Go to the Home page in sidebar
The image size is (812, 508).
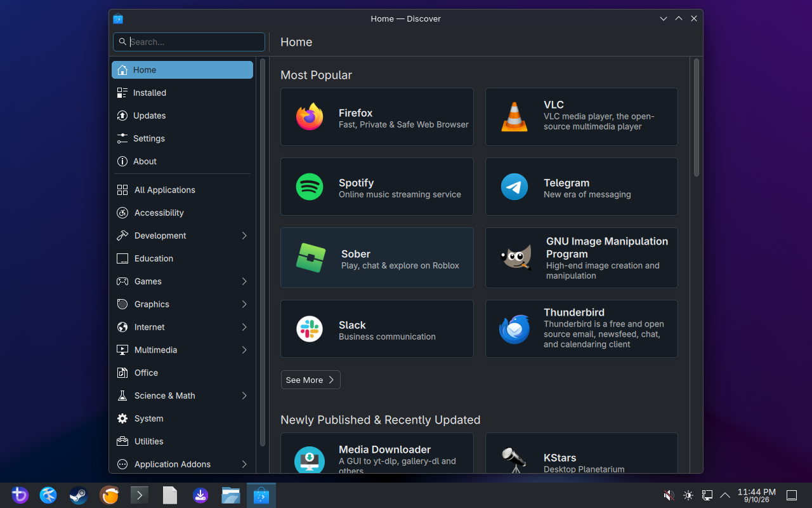[182, 70]
